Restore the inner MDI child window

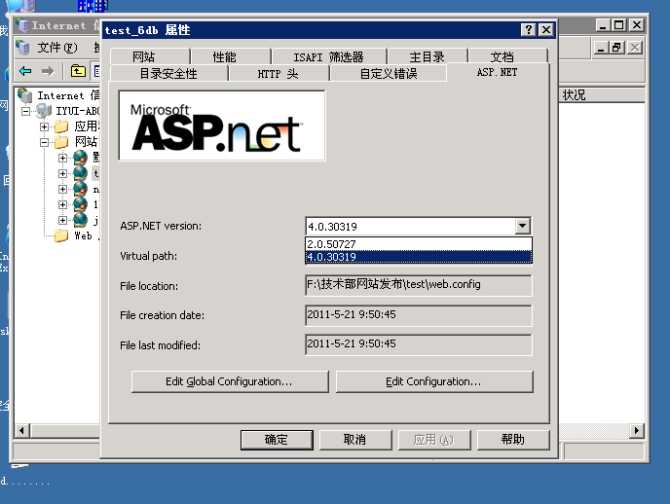[617, 47]
